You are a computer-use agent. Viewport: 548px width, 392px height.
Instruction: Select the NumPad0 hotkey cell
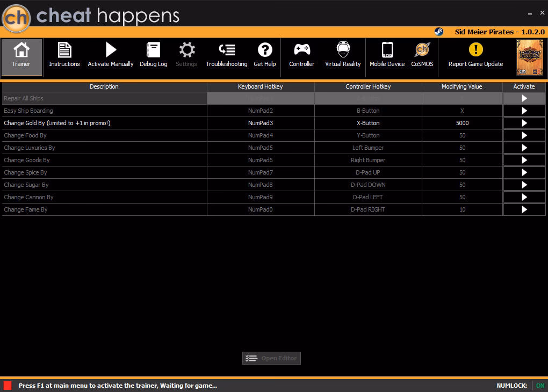click(x=261, y=209)
